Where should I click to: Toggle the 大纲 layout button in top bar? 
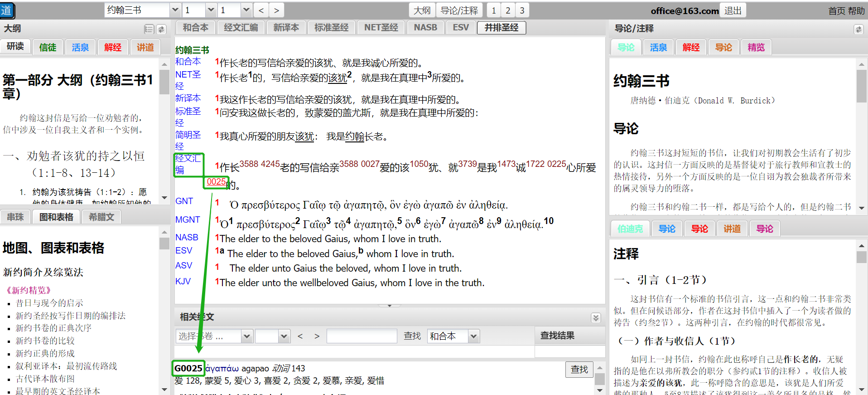tap(422, 10)
